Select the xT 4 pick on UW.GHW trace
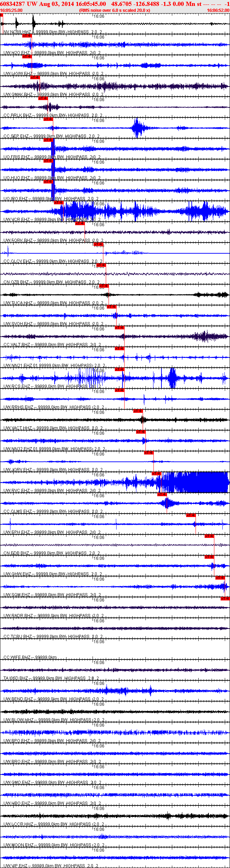The width and height of the screenshot is (230, 868). click(x=209, y=557)
